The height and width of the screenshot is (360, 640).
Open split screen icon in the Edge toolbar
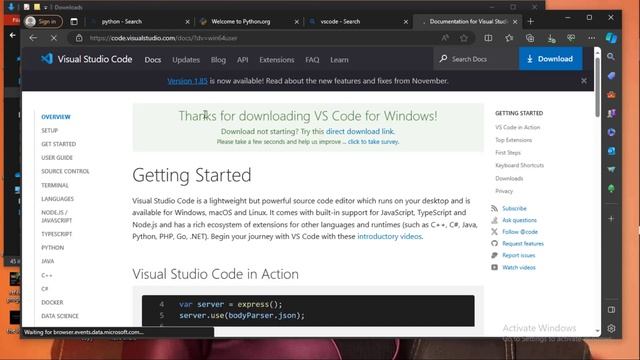[488, 38]
